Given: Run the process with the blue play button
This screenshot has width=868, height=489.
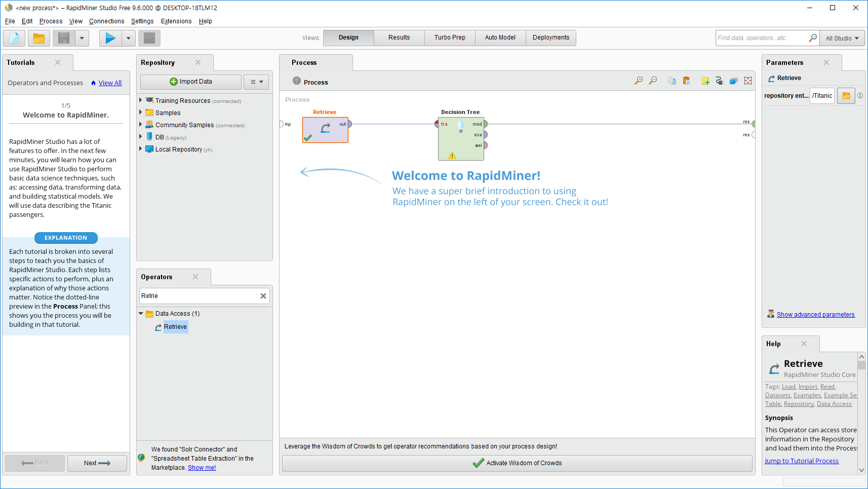Looking at the screenshot, I should coord(110,38).
